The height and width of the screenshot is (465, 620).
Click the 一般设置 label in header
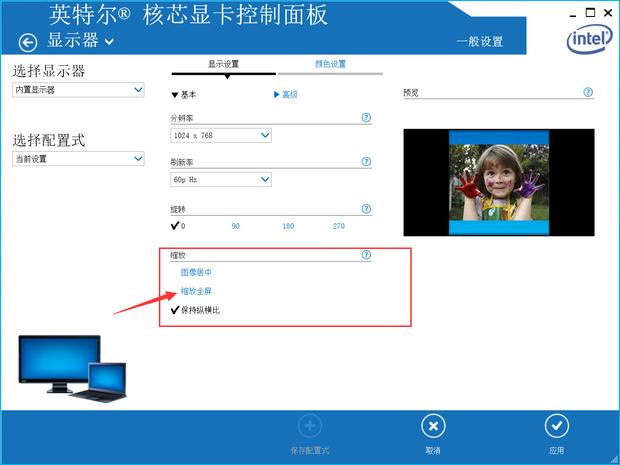(x=480, y=42)
